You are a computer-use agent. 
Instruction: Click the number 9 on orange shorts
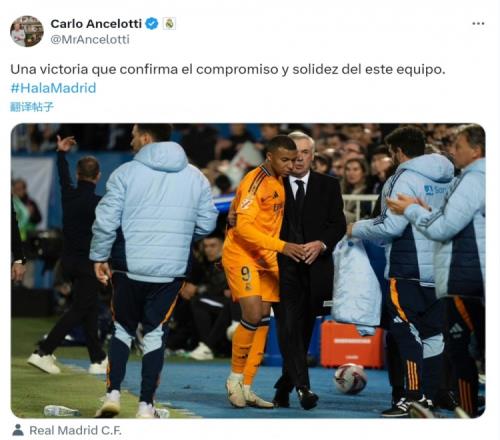tap(246, 274)
